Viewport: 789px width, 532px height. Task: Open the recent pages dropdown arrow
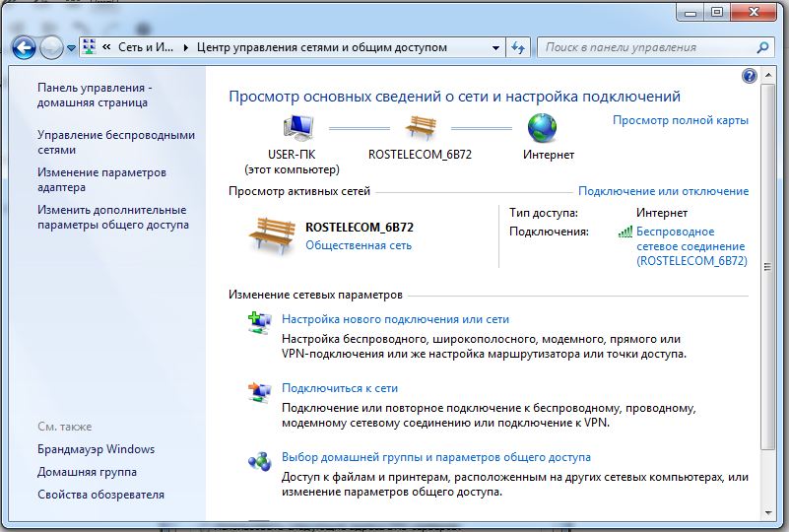coord(71,48)
